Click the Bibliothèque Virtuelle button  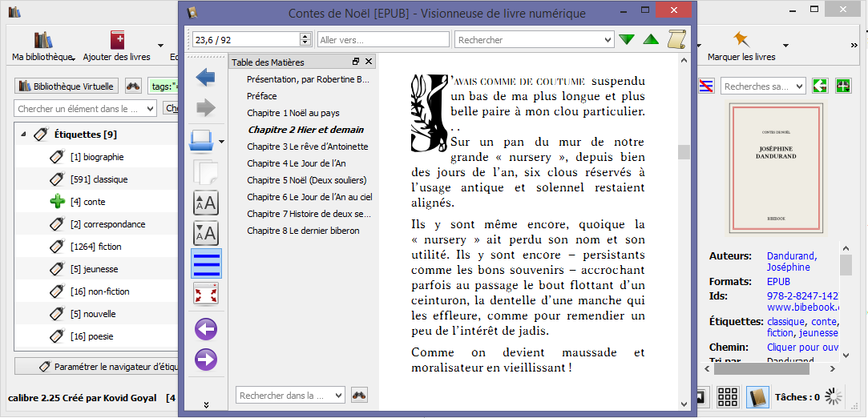(67, 86)
